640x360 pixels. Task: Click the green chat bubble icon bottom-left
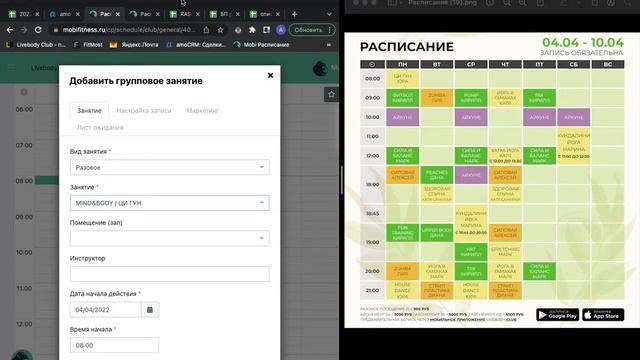click(x=22, y=355)
